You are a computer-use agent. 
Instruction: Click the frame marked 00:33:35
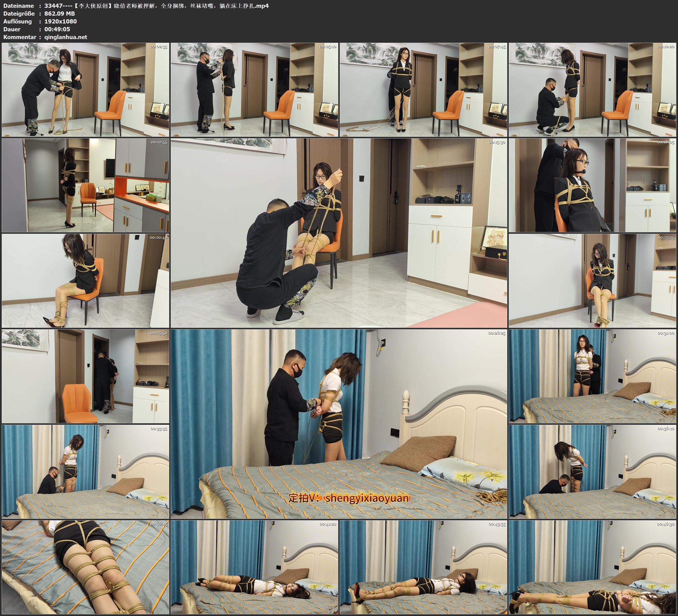[x=85, y=471]
